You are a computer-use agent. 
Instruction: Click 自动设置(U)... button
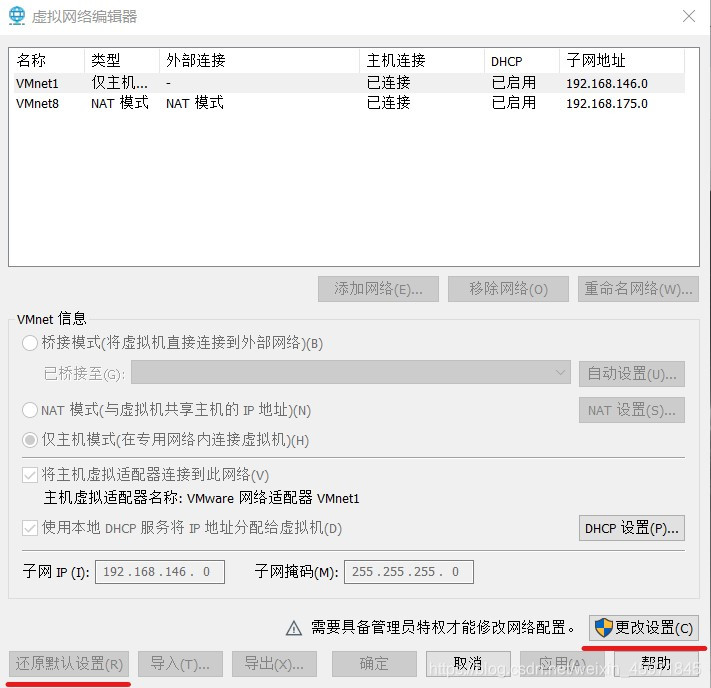tap(632, 374)
